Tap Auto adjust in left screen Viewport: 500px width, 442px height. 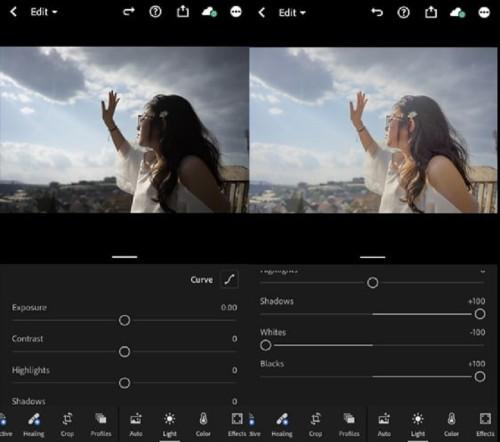[x=136, y=425]
